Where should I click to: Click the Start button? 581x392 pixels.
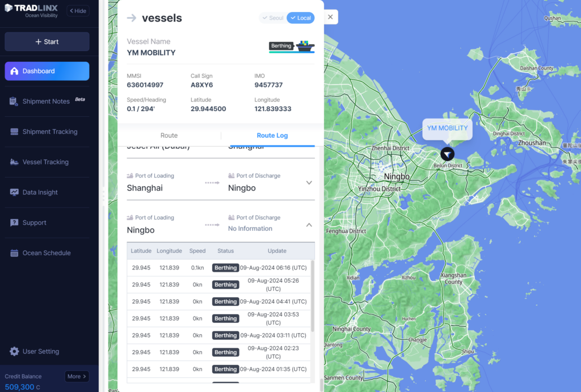47,42
